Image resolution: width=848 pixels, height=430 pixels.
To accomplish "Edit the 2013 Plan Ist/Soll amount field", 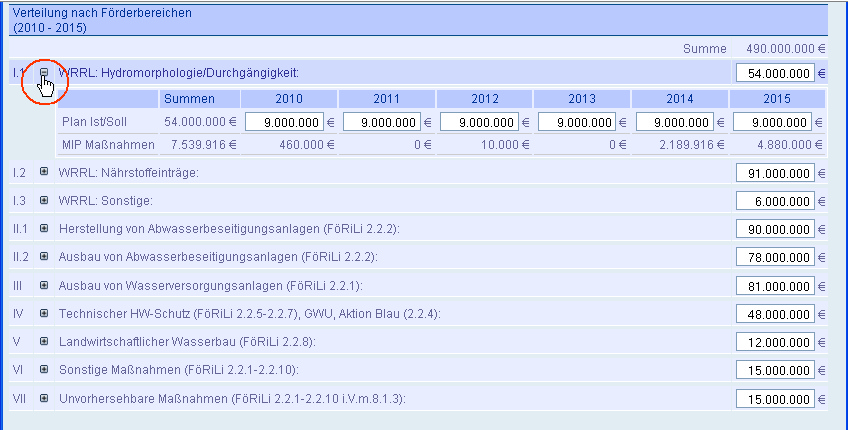I will pyautogui.click(x=577, y=122).
